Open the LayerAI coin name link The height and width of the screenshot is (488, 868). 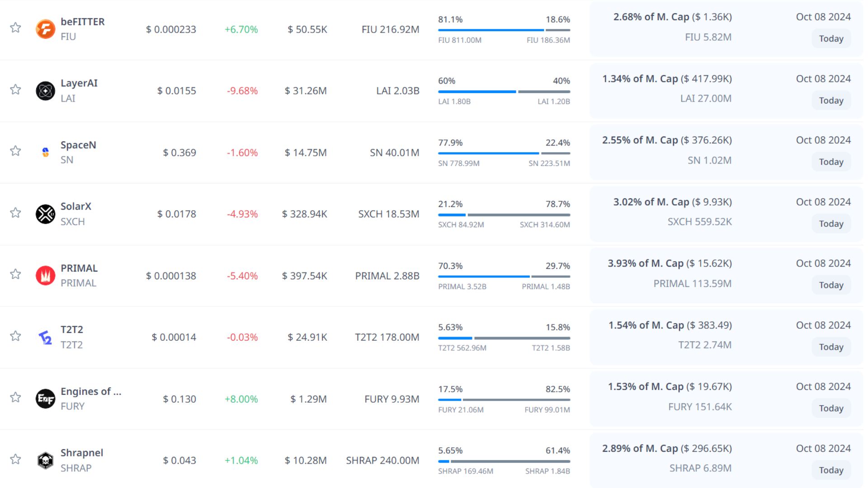pyautogui.click(x=79, y=83)
